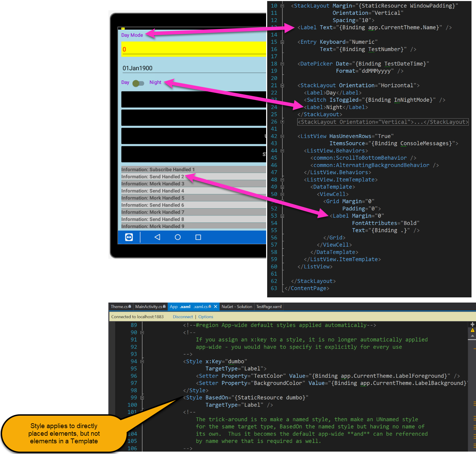Switch to the Theme.cs tab
This screenshot has width=476, height=454.
118,306
